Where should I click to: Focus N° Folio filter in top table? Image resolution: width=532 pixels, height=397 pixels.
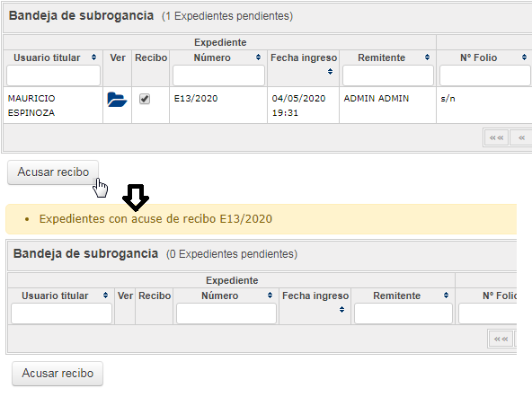point(485,75)
